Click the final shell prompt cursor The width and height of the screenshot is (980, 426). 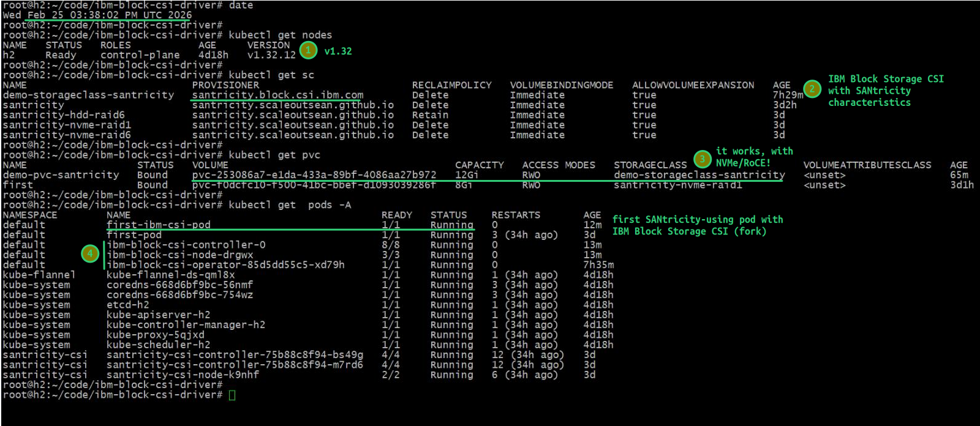tap(232, 395)
